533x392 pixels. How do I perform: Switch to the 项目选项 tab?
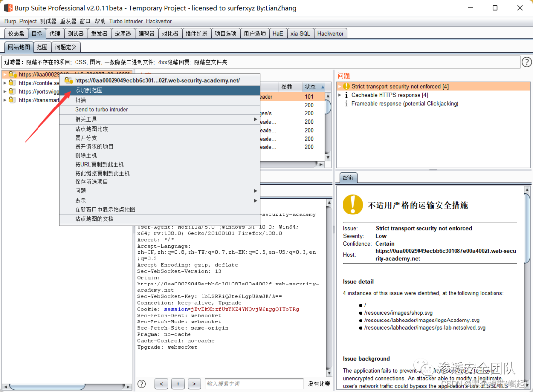pos(226,34)
